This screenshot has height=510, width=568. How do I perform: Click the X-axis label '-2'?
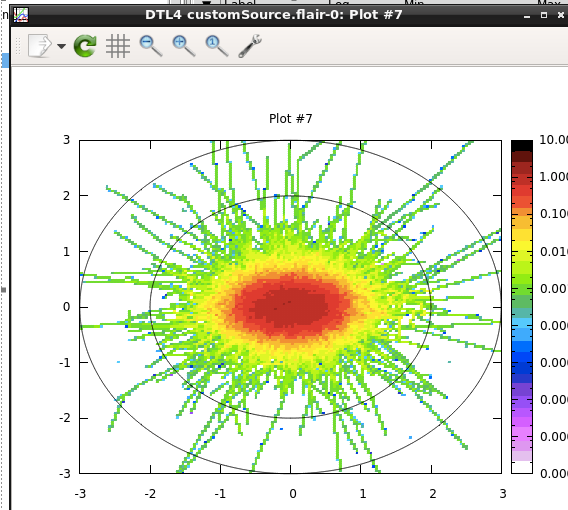click(x=150, y=494)
